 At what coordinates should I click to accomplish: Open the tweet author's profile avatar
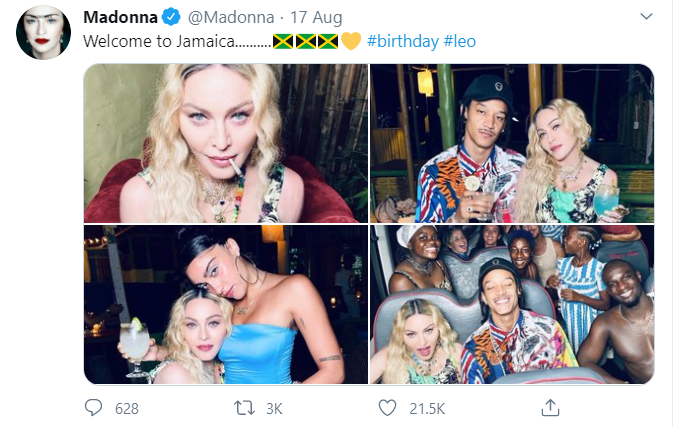43,32
